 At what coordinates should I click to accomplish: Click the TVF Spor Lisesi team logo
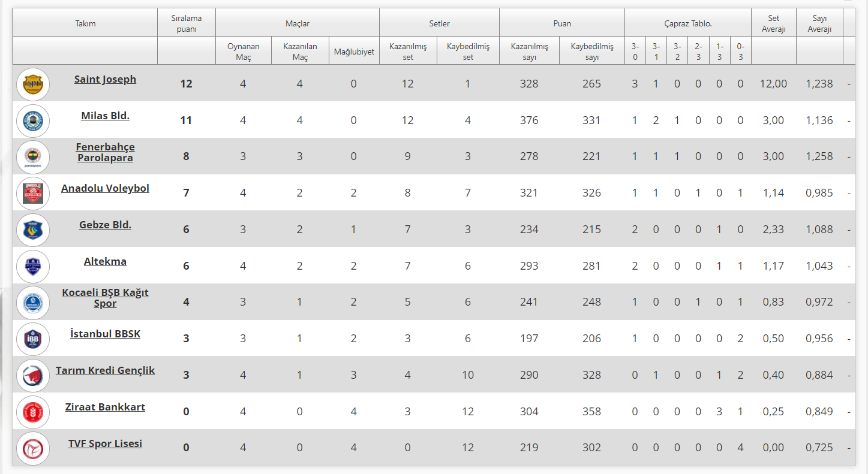[x=33, y=448]
